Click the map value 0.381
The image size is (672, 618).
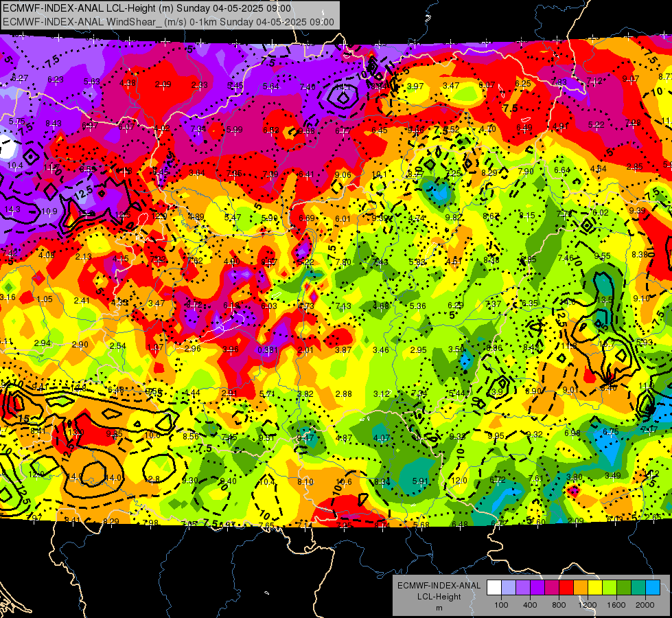click(x=268, y=350)
